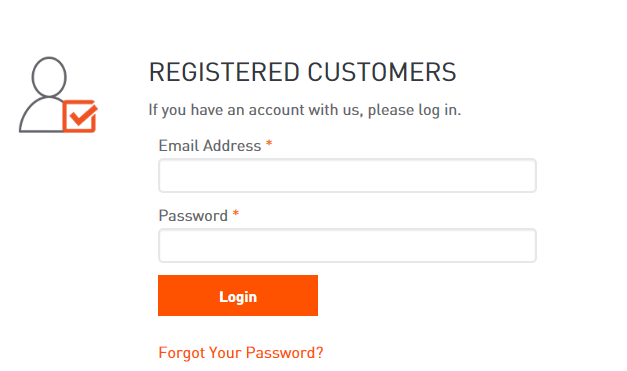
Task: Click the Password field label
Action: click(x=193, y=216)
